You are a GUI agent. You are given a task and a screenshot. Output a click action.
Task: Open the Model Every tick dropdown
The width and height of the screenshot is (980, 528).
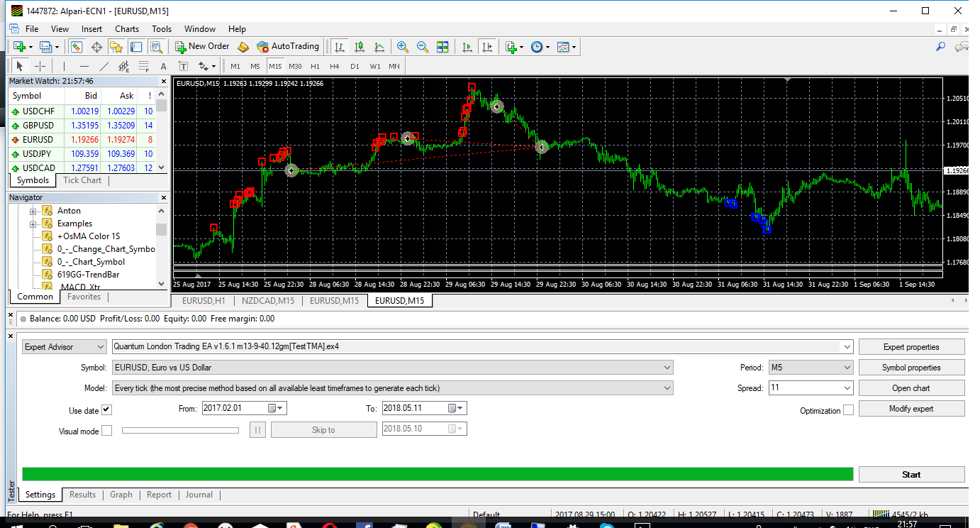(x=392, y=388)
